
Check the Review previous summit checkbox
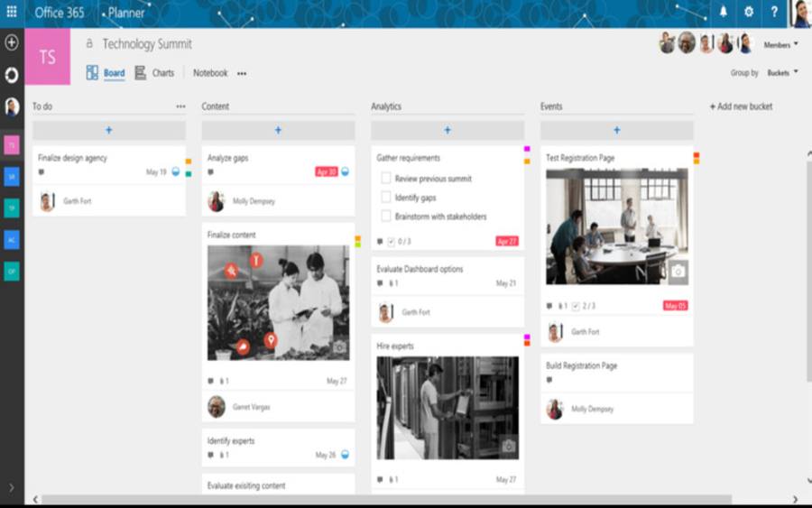point(386,179)
